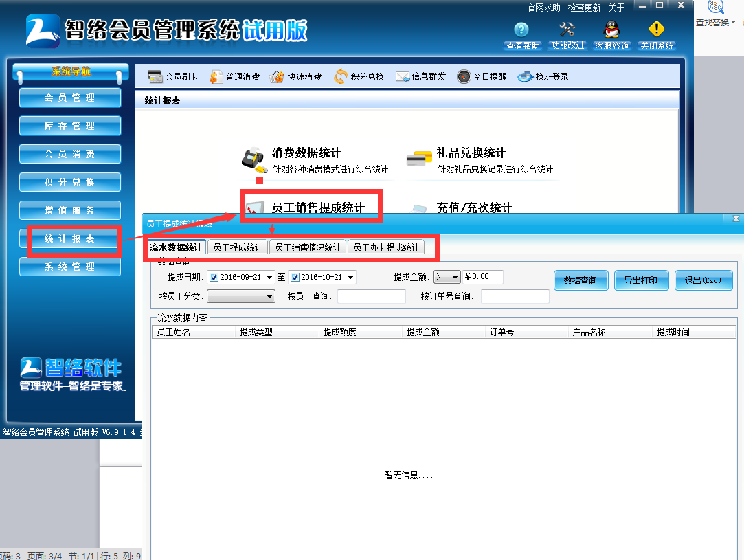Select the 普通消费 normal consumption icon
The image size is (744, 560).
click(x=237, y=76)
